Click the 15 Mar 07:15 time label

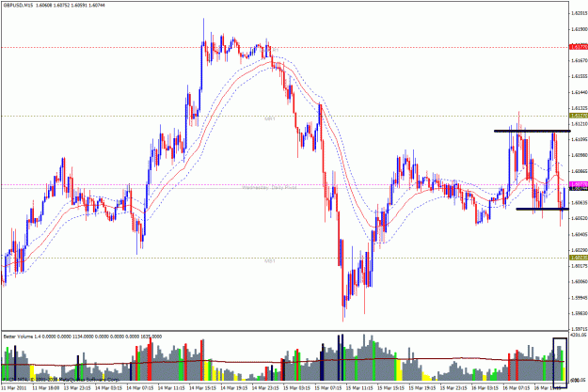pos(329,388)
